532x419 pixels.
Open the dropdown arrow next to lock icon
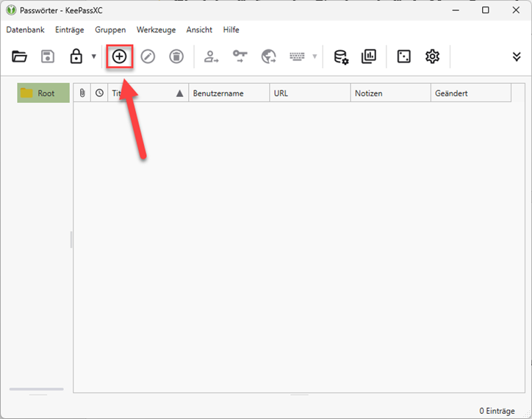coord(94,57)
